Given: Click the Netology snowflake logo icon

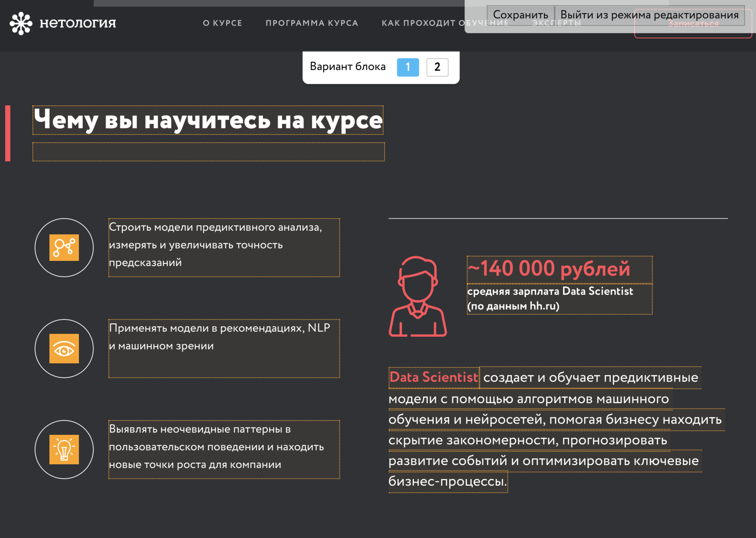Looking at the screenshot, I should pos(21,23).
